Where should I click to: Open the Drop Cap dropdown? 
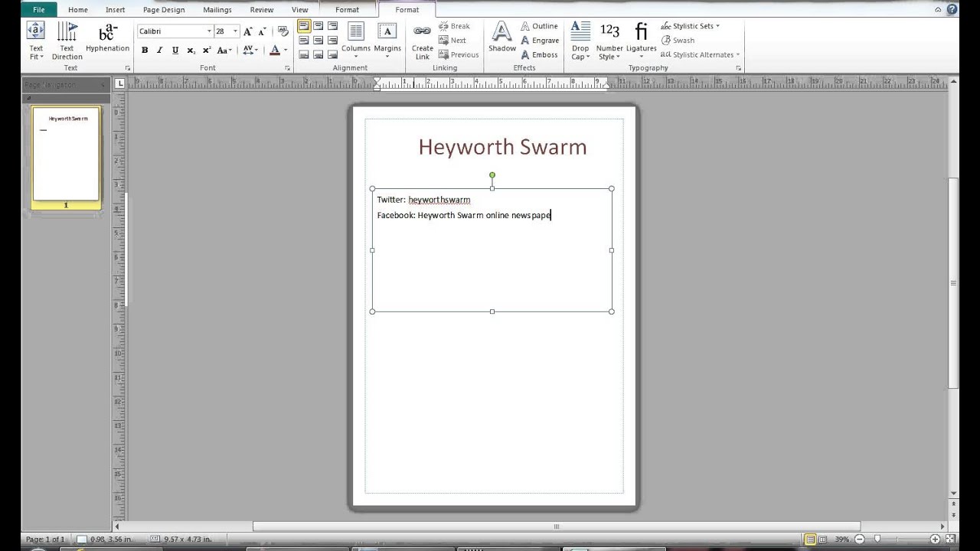click(x=580, y=41)
